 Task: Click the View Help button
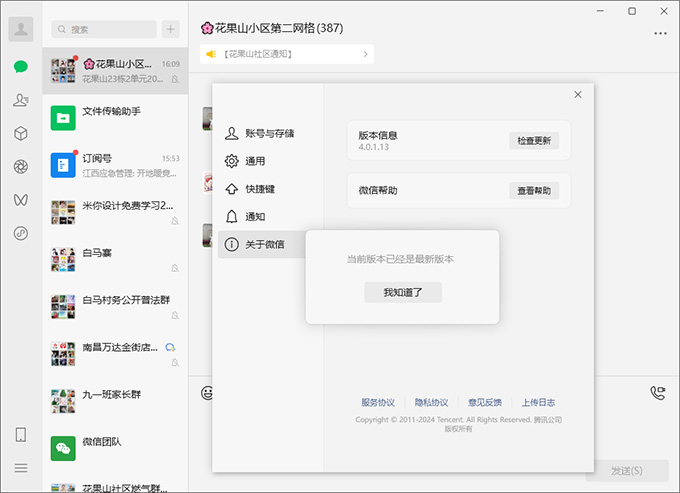point(534,191)
